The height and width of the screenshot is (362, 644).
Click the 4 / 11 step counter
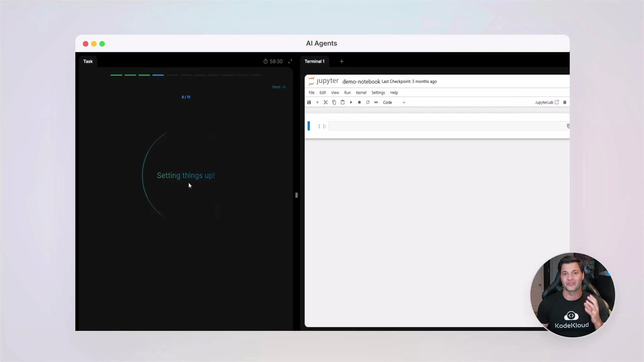[186, 97]
